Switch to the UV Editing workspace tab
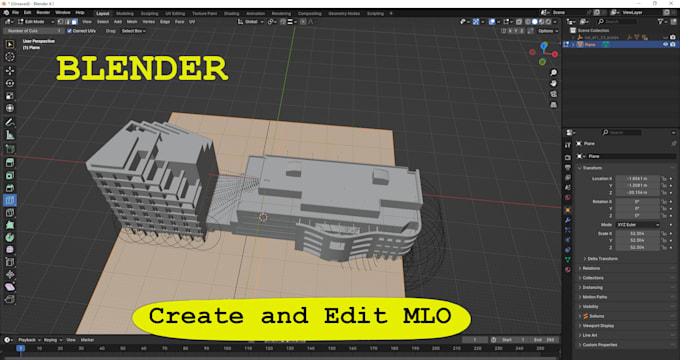Screen dimensions: 680x360 (175, 13)
